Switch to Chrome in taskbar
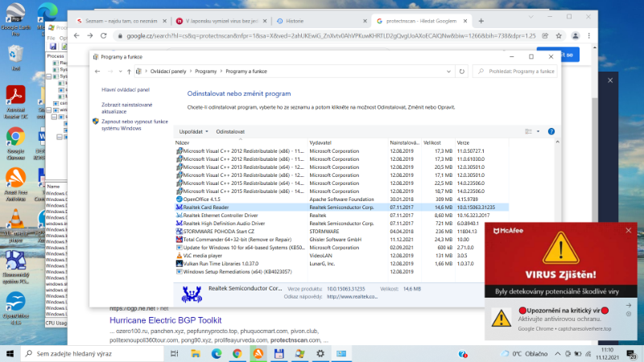Viewport: 644px width, 362px height. (x=237, y=353)
